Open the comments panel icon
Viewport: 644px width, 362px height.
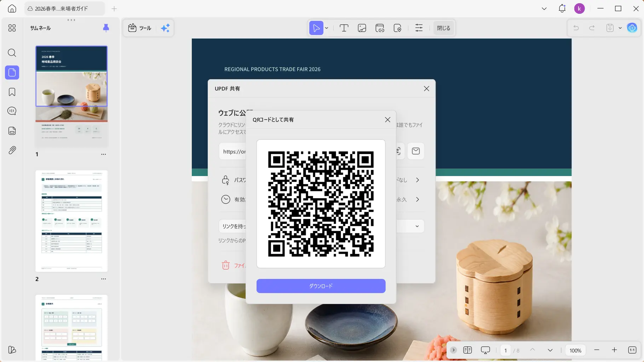[x=12, y=111]
